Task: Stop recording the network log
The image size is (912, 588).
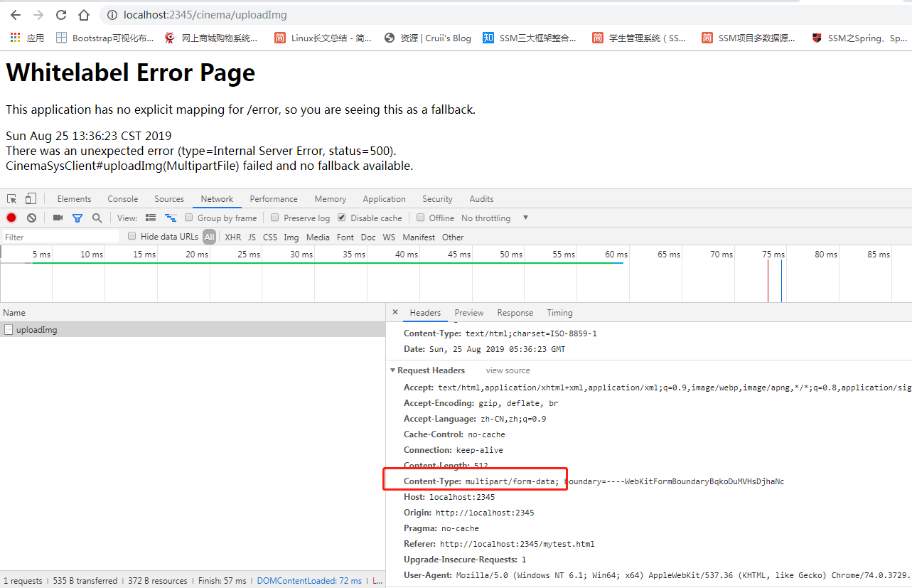Action: coord(11,218)
